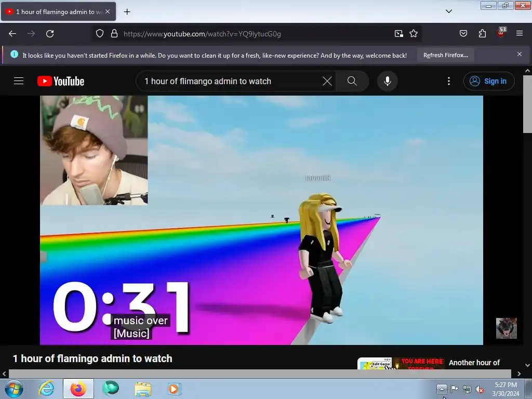532x399 pixels.
Task: Open YouTube settings three-dot menu
Action: pos(448,81)
